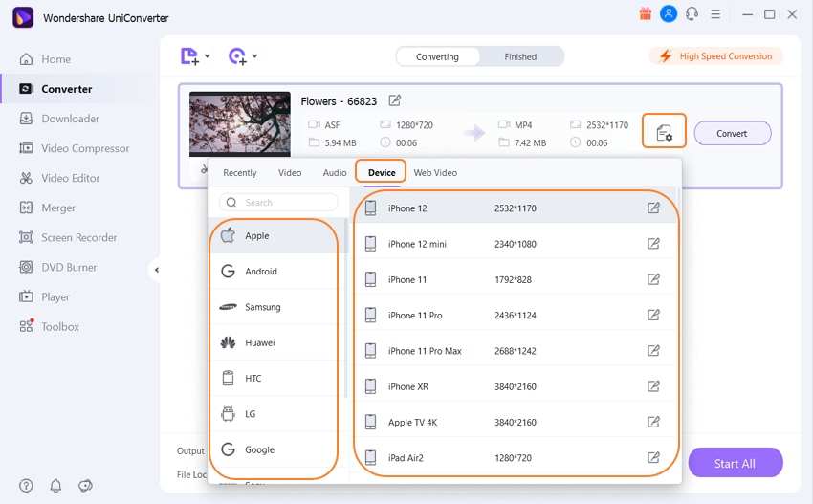813x504 pixels.
Task: Open the support headset icon
Action: coord(692,14)
